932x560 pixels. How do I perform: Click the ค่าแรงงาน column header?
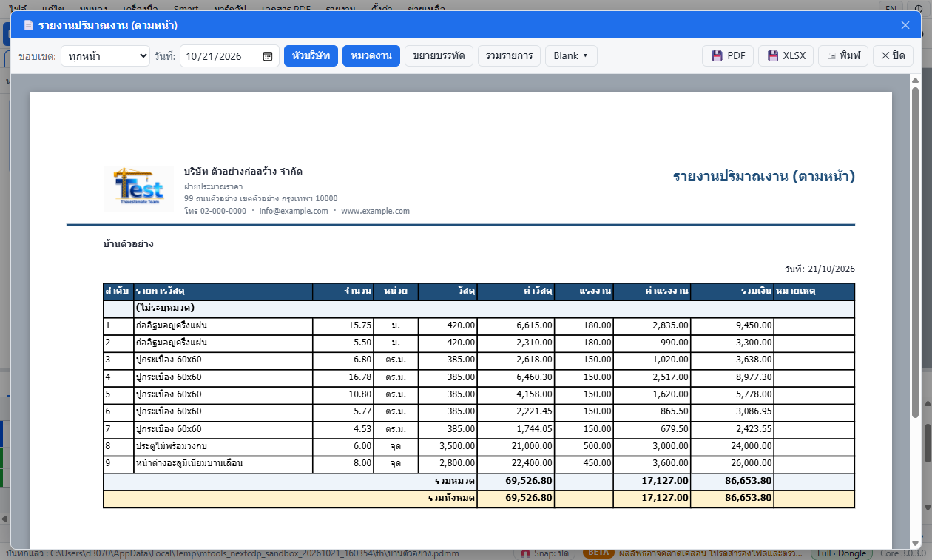(x=652, y=291)
